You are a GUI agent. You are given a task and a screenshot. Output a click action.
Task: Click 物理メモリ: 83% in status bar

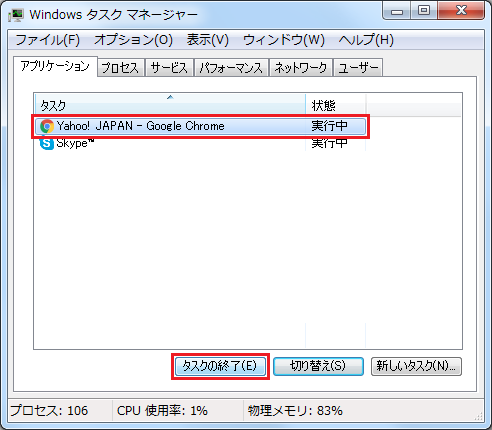click(295, 411)
